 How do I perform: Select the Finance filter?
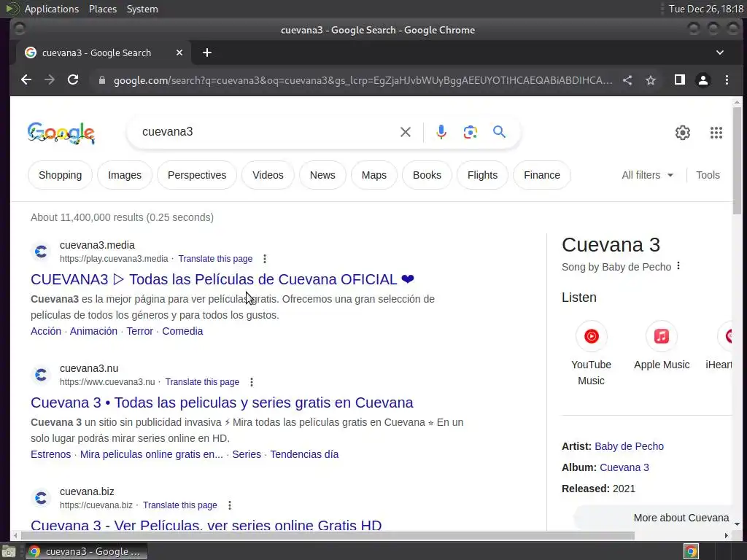(542, 175)
